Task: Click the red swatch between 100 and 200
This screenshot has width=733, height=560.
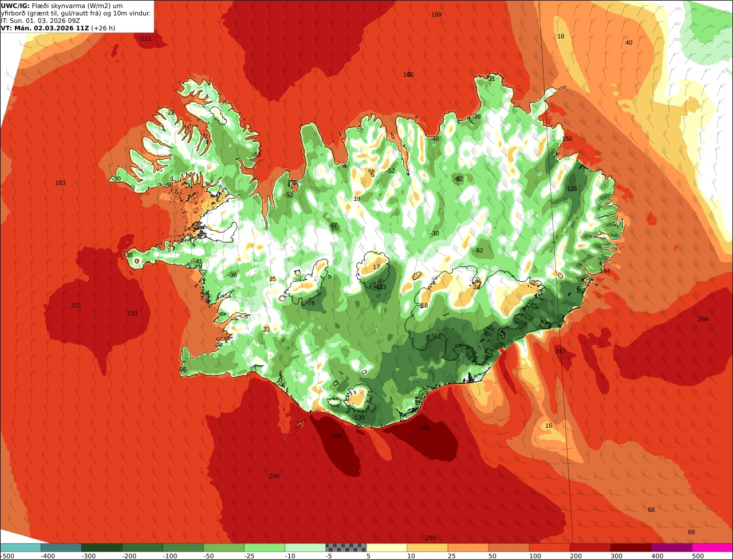Action: 549,547
